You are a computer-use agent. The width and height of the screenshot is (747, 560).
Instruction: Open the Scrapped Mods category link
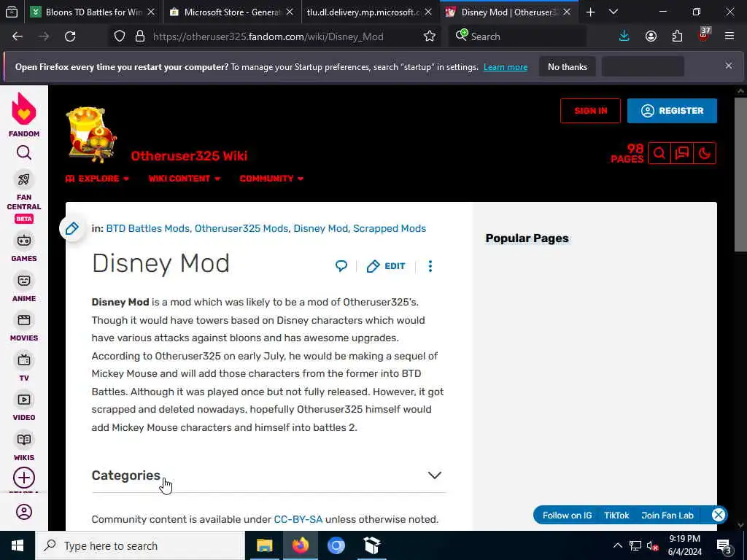click(x=390, y=228)
